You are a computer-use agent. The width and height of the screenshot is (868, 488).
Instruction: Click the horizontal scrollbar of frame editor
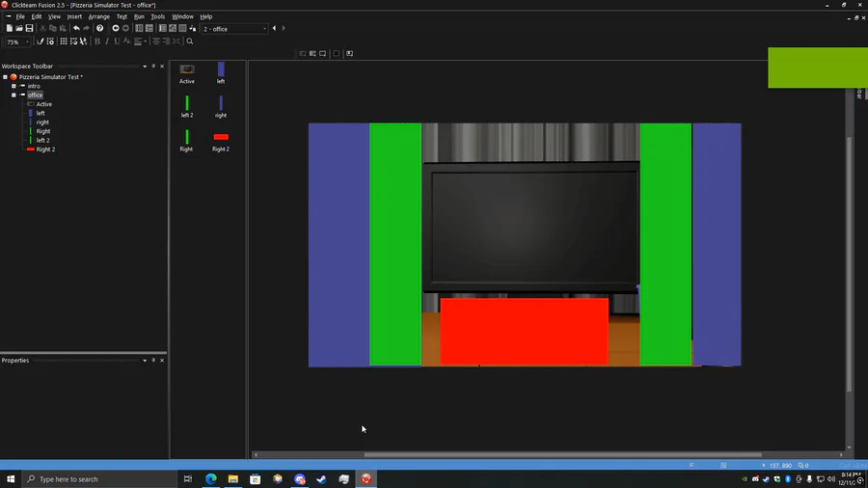click(x=562, y=455)
